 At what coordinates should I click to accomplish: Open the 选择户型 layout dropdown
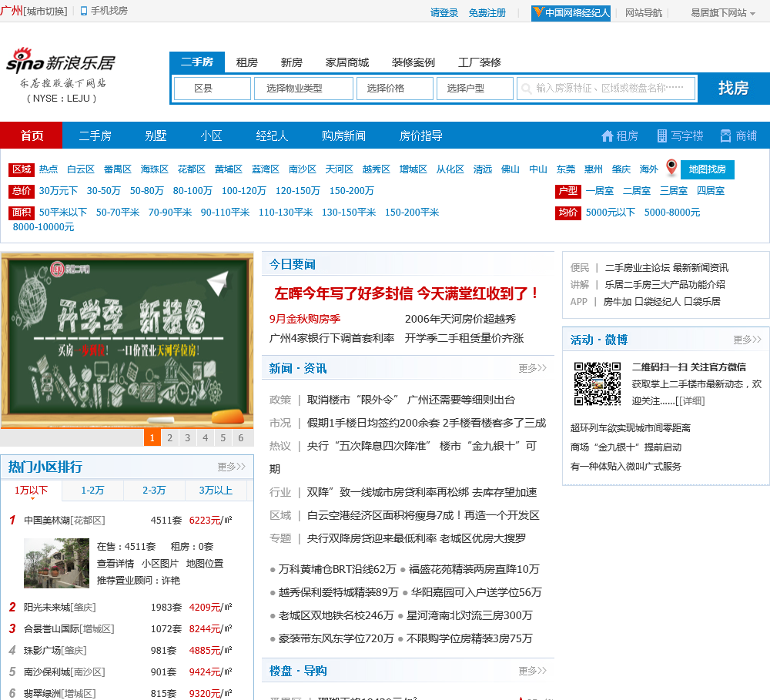475,89
